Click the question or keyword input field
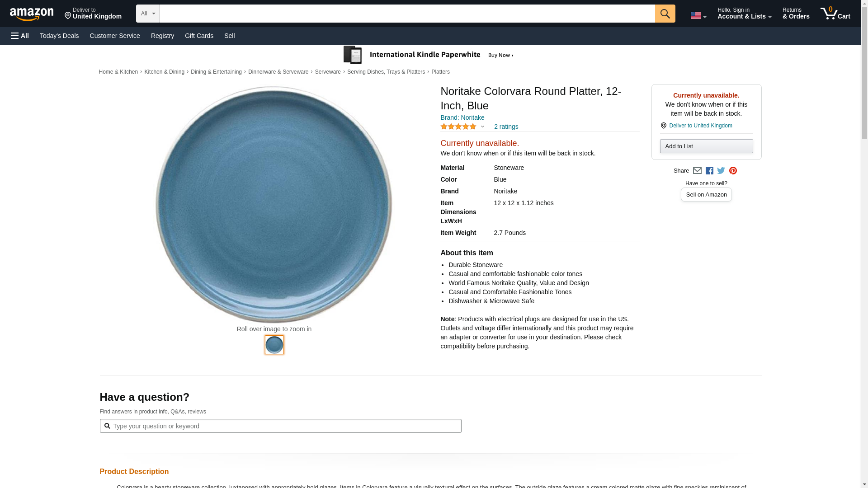The image size is (868, 488). pos(285,426)
